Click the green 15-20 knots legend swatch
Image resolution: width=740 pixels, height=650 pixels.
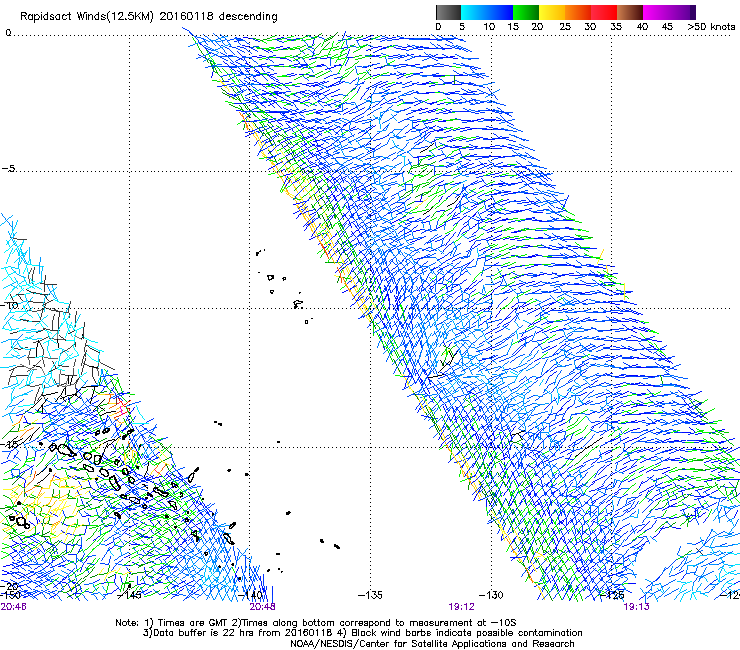pos(526,12)
